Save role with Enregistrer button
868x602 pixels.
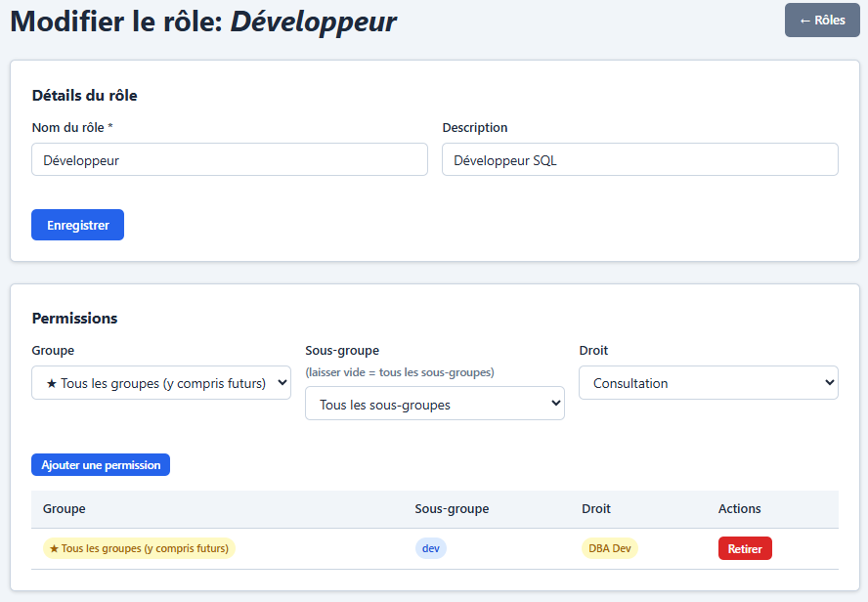[x=77, y=225]
